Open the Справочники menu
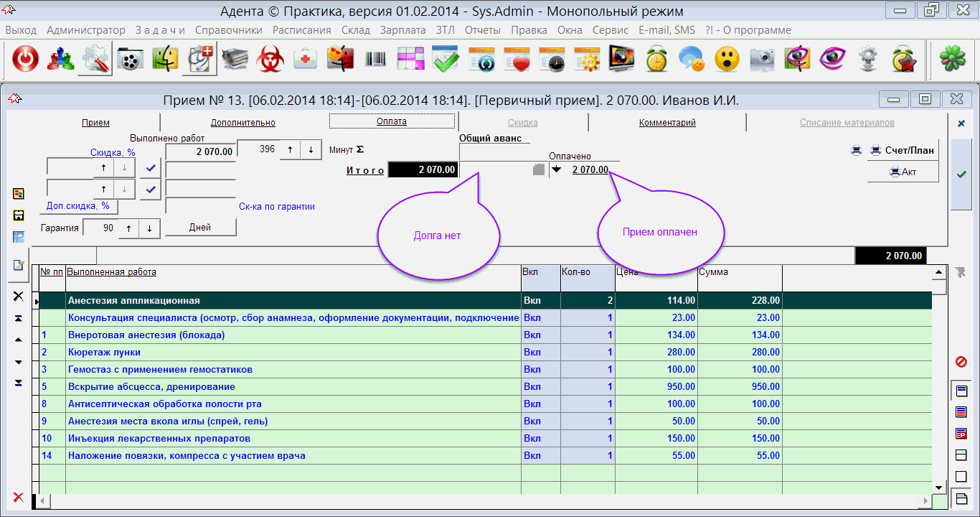The width and height of the screenshot is (980, 517). pos(228,30)
